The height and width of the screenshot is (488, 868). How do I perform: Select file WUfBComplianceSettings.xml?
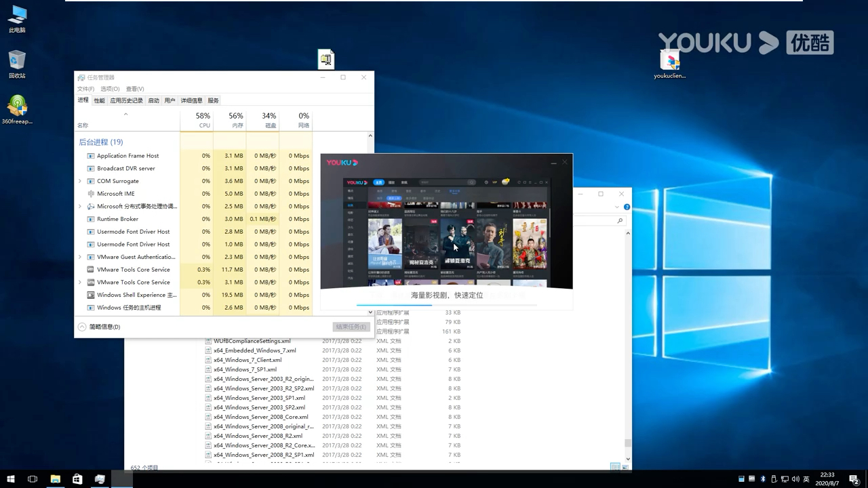pyautogui.click(x=252, y=341)
